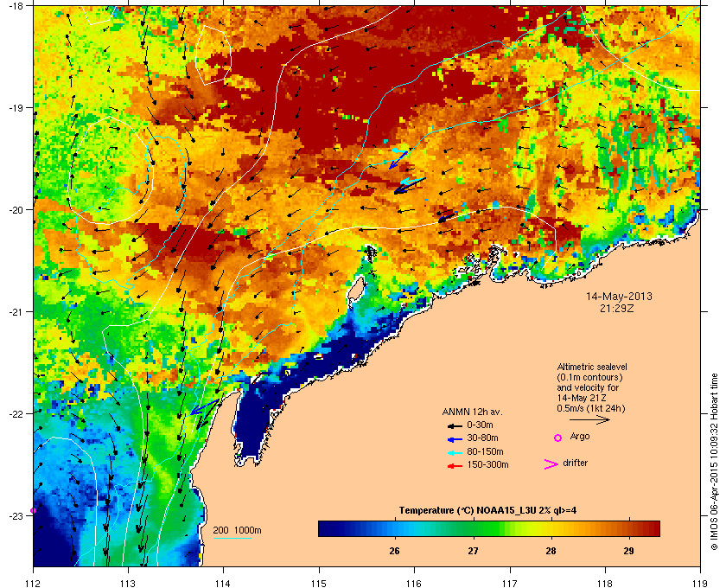Image resolution: width=726 pixels, height=588 pixels.
Task: Click the 80-150m depth label
Action: point(485,451)
